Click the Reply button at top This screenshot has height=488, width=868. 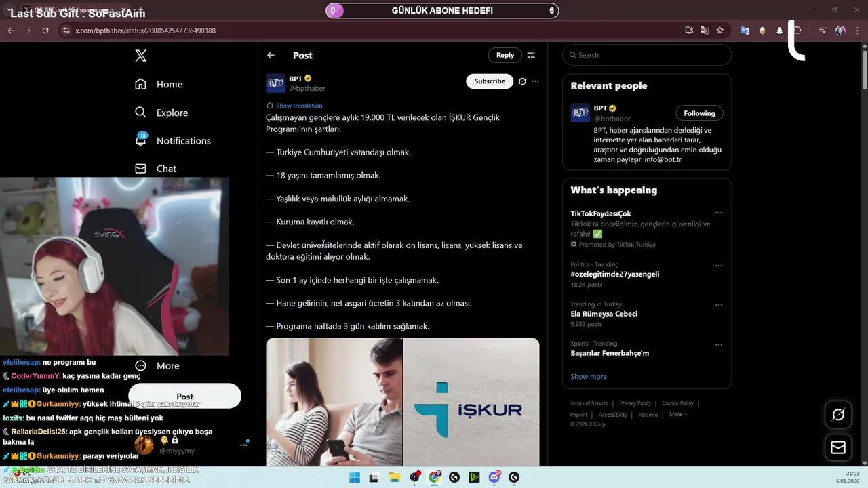click(x=505, y=55)
